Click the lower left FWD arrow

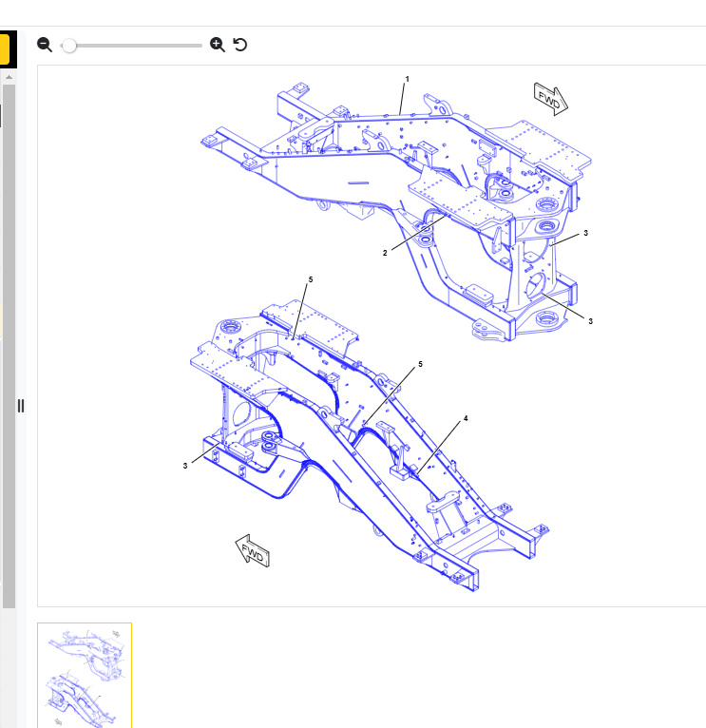click(253, 550)
